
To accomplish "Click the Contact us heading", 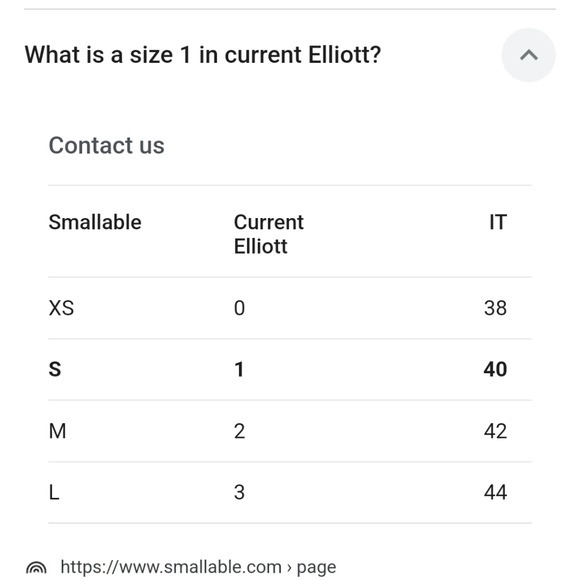I will coord(107,145).
